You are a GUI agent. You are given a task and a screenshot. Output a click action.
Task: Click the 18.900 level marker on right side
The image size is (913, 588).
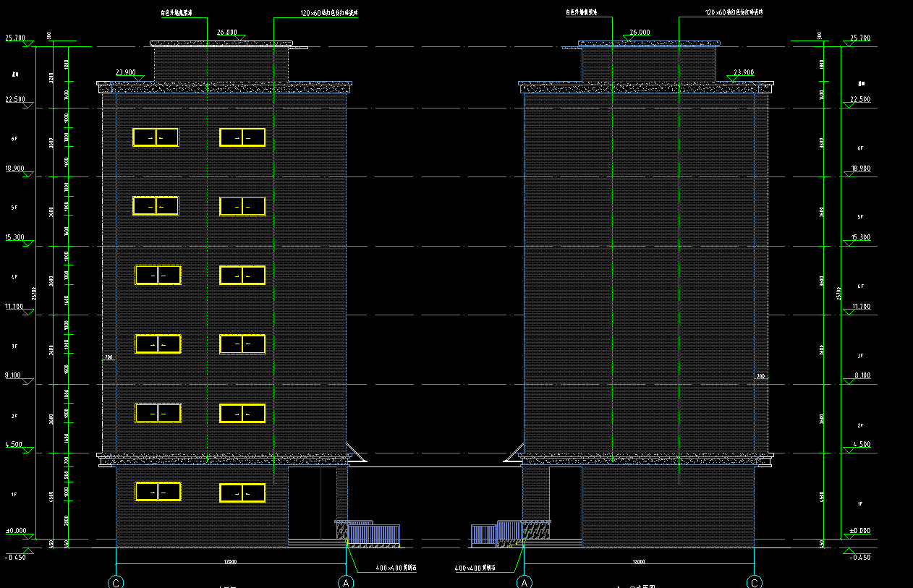click(860, 169)
